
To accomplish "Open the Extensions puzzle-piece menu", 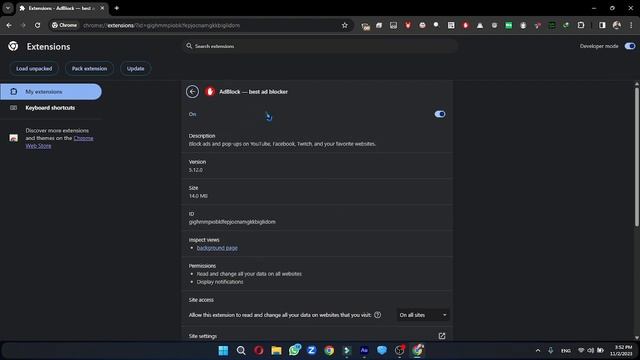I will (x=580, y=25).
